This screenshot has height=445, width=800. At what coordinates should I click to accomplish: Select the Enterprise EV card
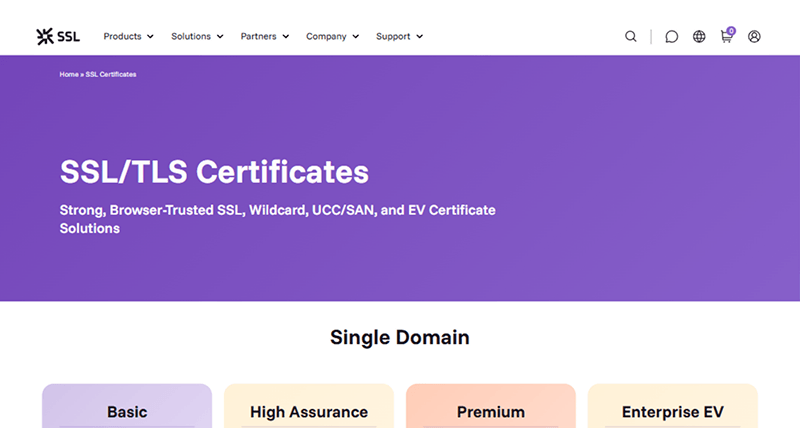pos(673,406)
